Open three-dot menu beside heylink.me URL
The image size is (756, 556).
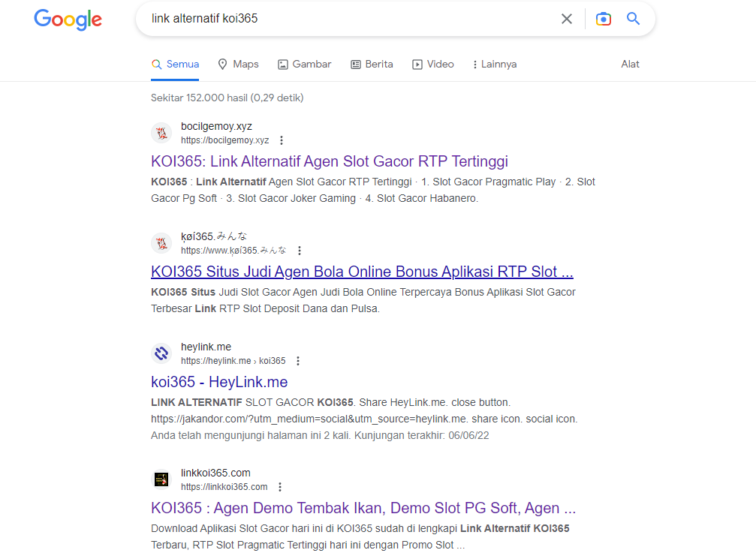298,361
